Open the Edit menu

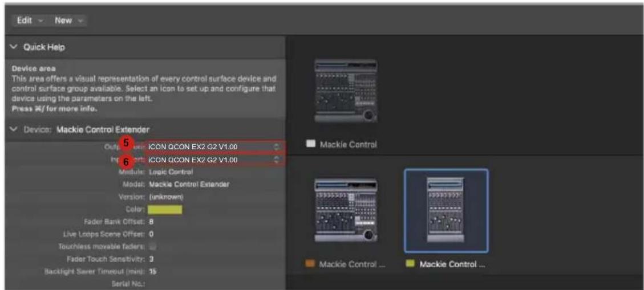29,20
